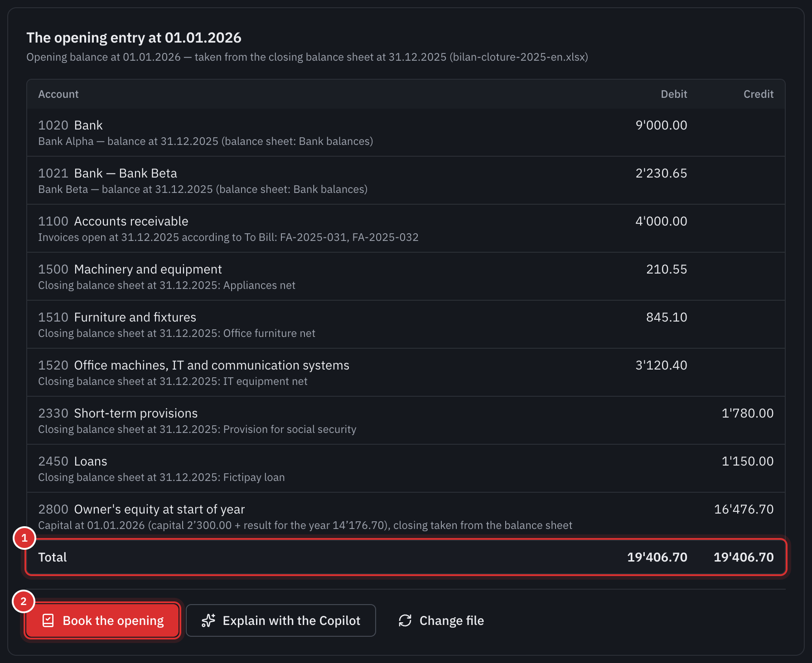
Task: Click the 1'150.00 credit amount
Action: click(748, 461)
